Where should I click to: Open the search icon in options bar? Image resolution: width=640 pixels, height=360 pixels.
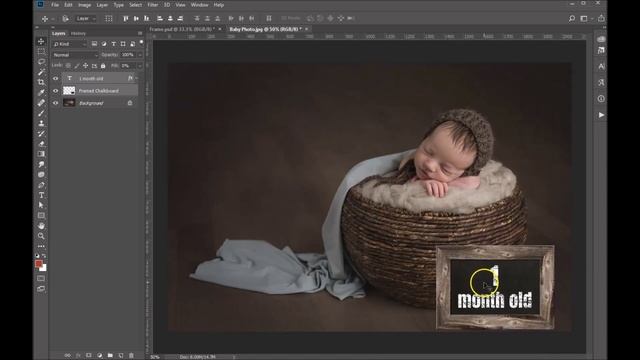[572, 18]
